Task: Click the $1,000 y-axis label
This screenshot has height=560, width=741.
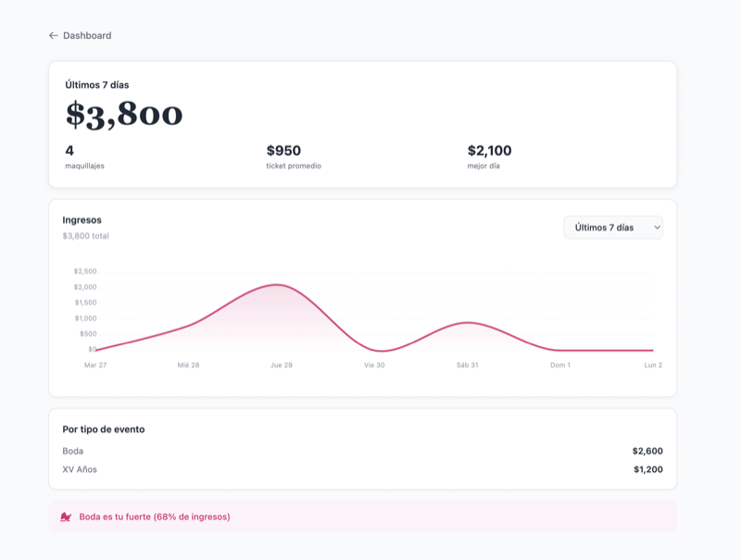Action: pos(85,318)
